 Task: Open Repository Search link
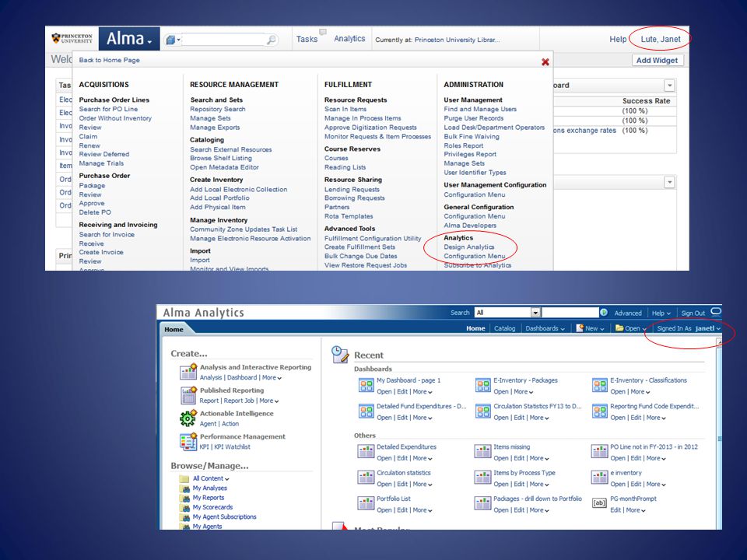(218, 109)
